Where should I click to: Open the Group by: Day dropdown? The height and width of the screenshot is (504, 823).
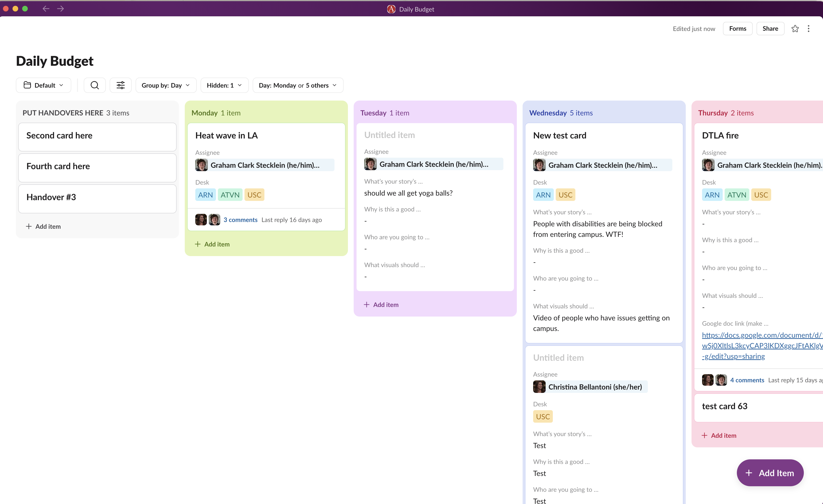click(x=166, y=85)
